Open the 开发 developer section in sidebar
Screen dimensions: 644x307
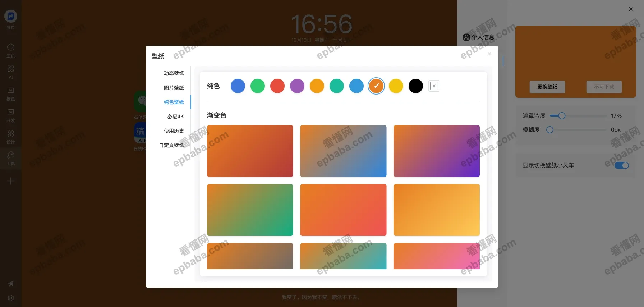tap(11, 115)
